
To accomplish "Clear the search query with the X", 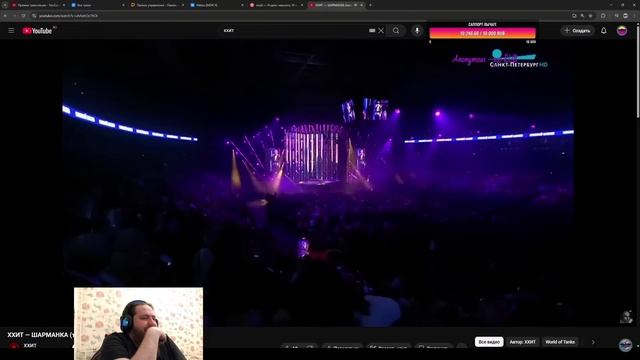I will [381, 31].
